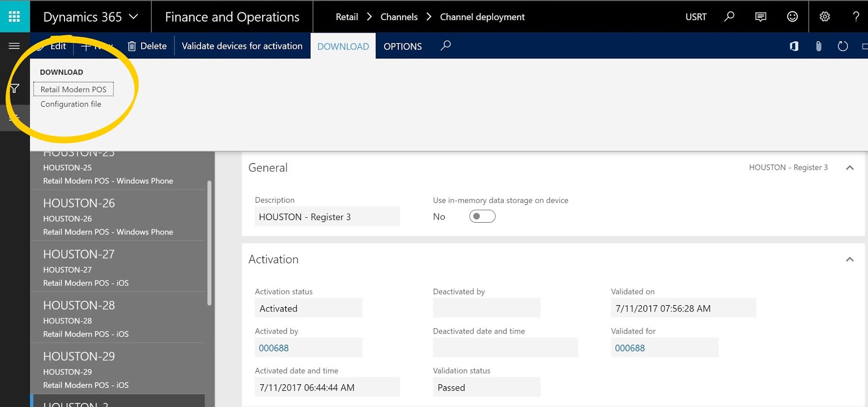Click the USRT company selector

pyautogui.click(x=696, y=17)
